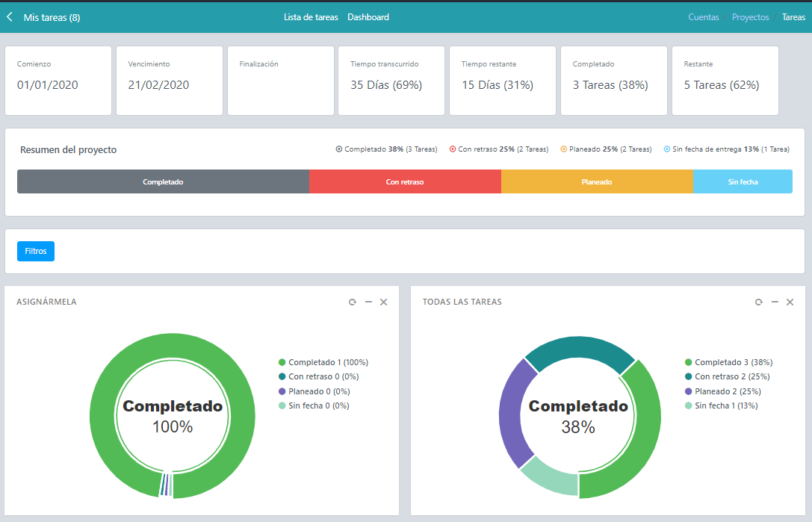Toggle Planeado legend dot in Todas las tareas
The width and height of the screenshot is (812, 522).
tap(688, 391)
